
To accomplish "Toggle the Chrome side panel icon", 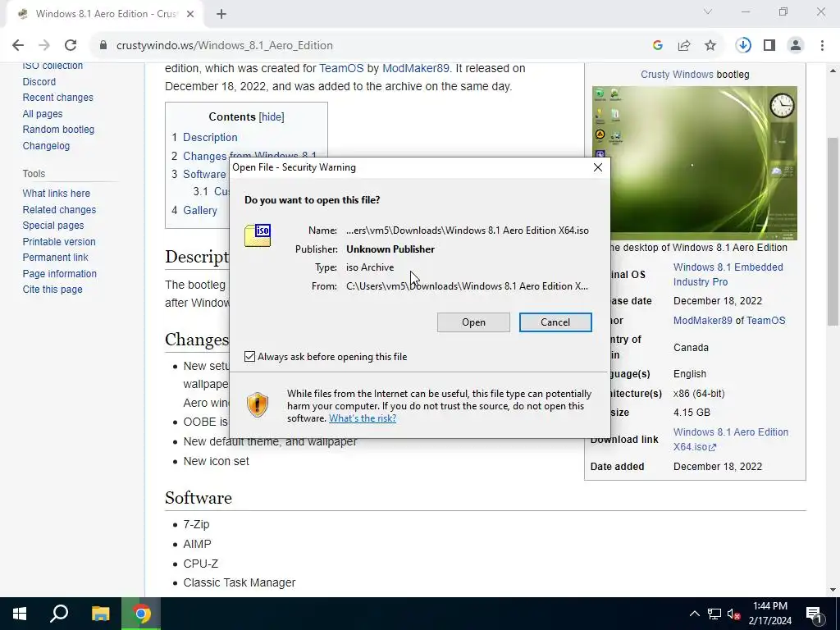I will point(769,46).
